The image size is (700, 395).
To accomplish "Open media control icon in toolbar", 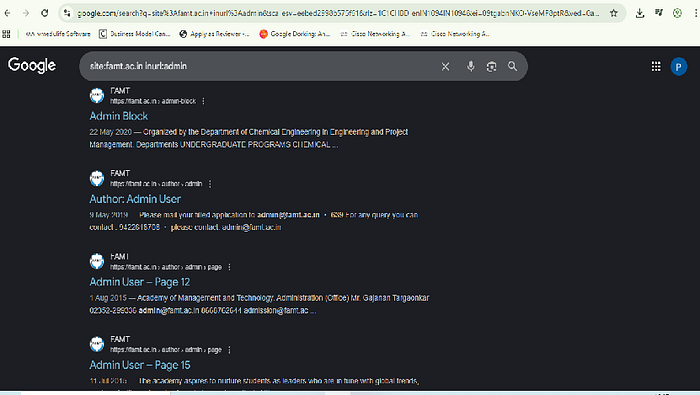I will click(659, 13).
